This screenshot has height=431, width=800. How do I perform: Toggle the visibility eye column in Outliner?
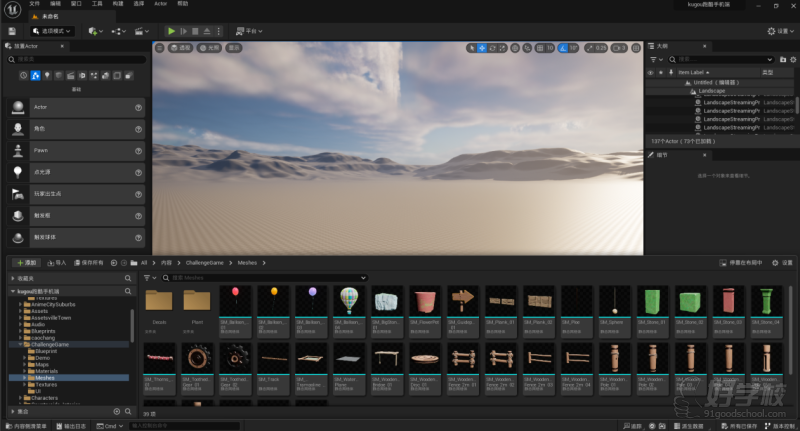tap(650, 72)
